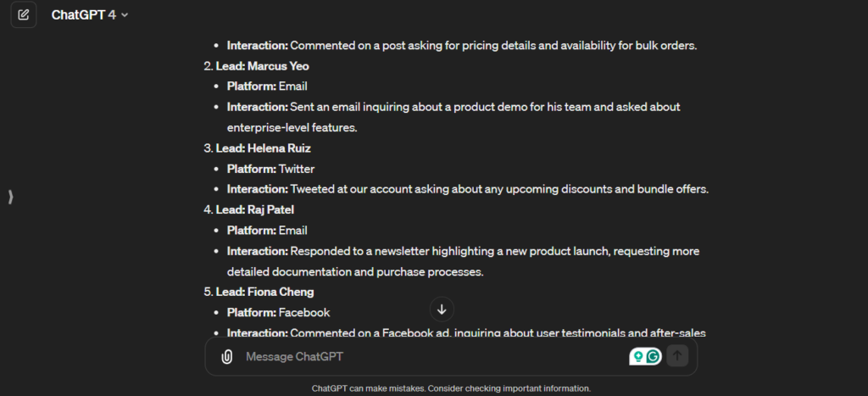Start a new chat with the compose icon
The height and width of the screenshot is (396, 868).
24,14
